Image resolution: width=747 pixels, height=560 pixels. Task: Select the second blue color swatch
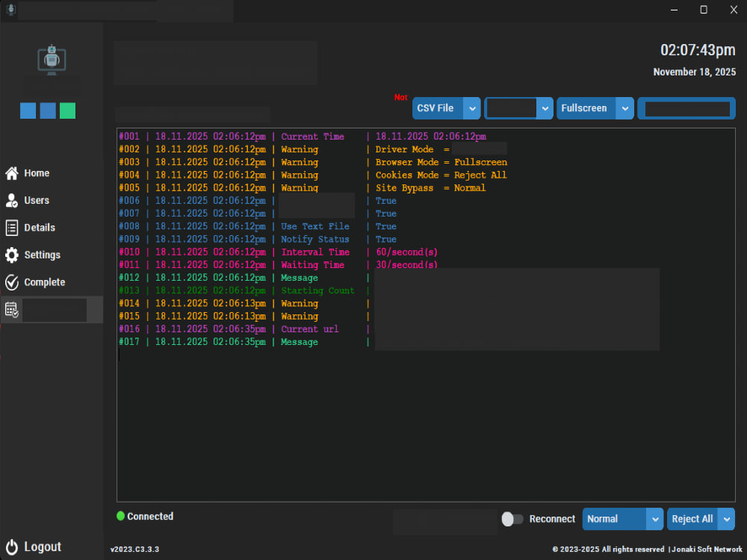pyautogui.click(x=48, y=111)
